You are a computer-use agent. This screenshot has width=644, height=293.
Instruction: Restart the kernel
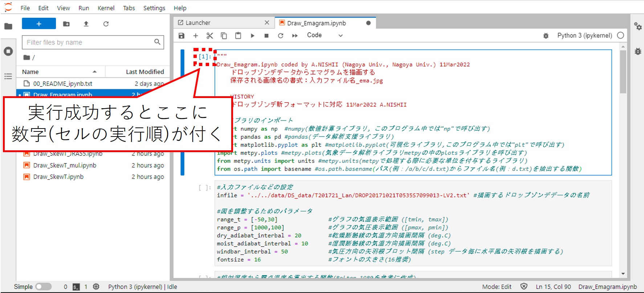[281, 36]
